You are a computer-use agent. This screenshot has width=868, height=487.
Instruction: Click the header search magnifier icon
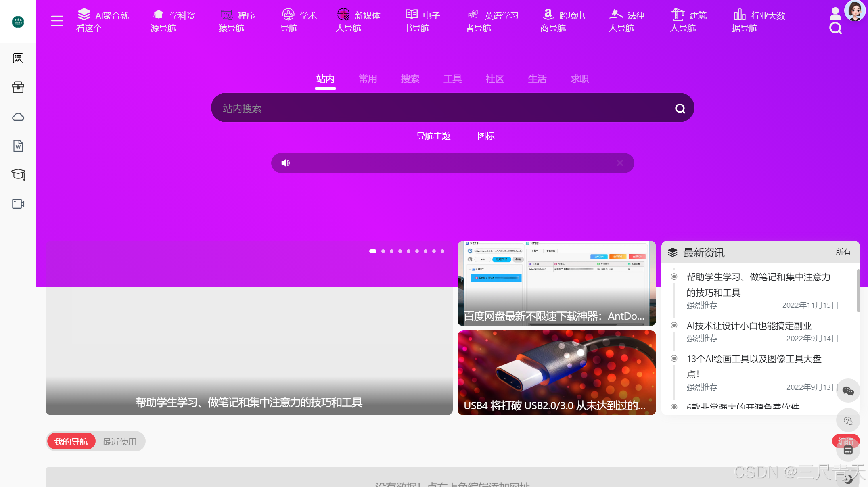(835, 28)
